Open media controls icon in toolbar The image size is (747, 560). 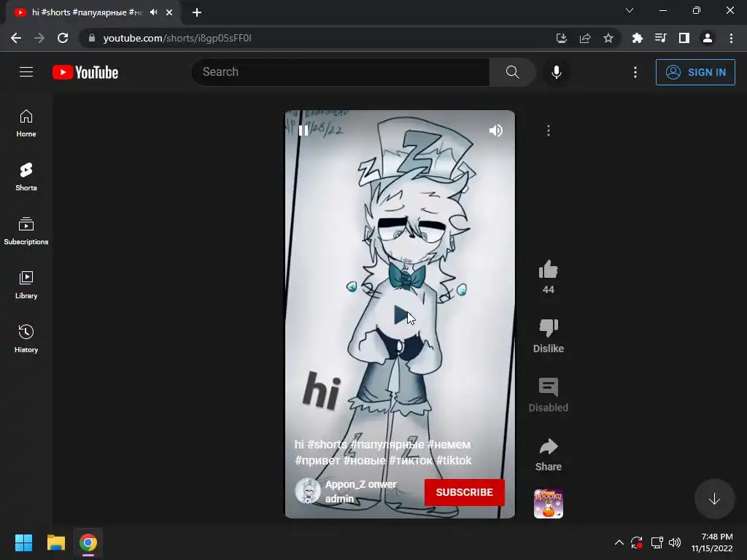tap(660, 38)
